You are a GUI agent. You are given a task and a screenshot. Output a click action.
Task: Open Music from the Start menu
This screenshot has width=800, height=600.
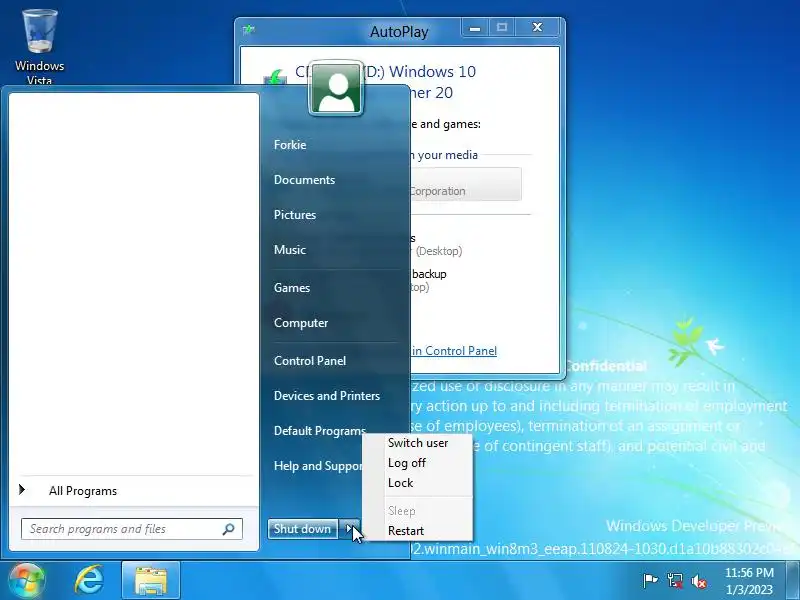290,249
